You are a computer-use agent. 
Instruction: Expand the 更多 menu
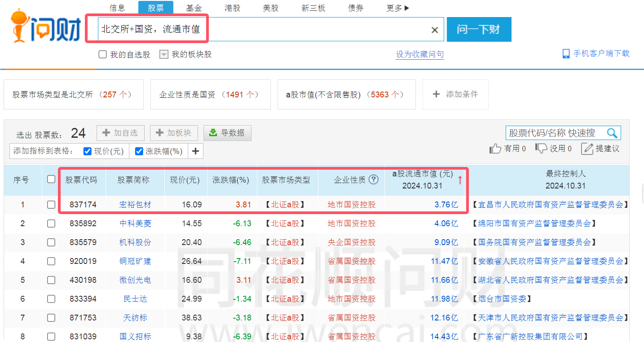[398, 8]
